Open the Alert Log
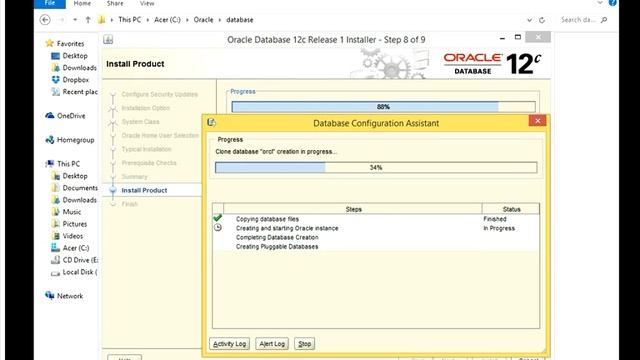 [x=272, y=344]
